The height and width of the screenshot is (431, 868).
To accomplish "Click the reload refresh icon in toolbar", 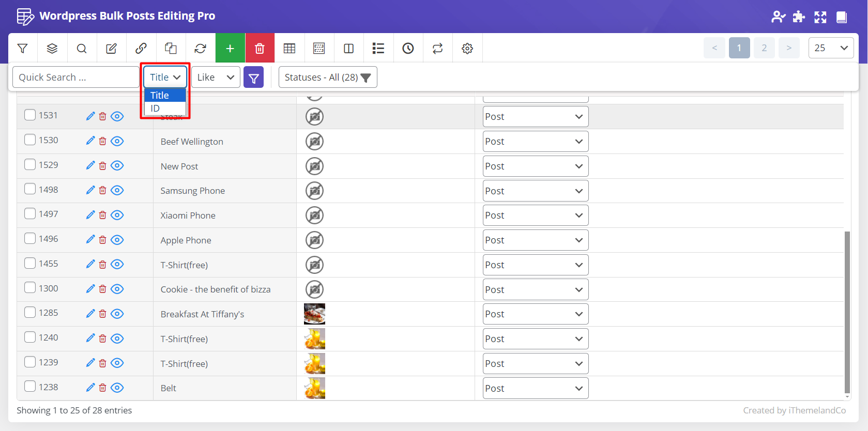I will tap(200, 48).
